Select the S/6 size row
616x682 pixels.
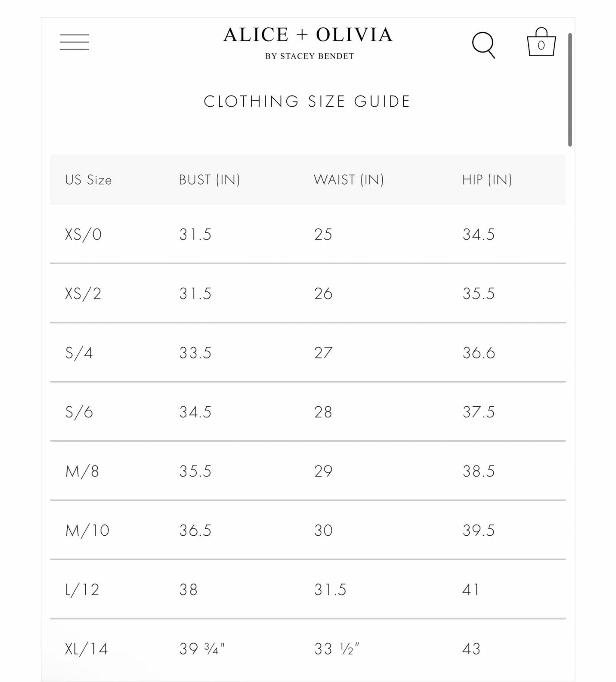click(308, 412)
